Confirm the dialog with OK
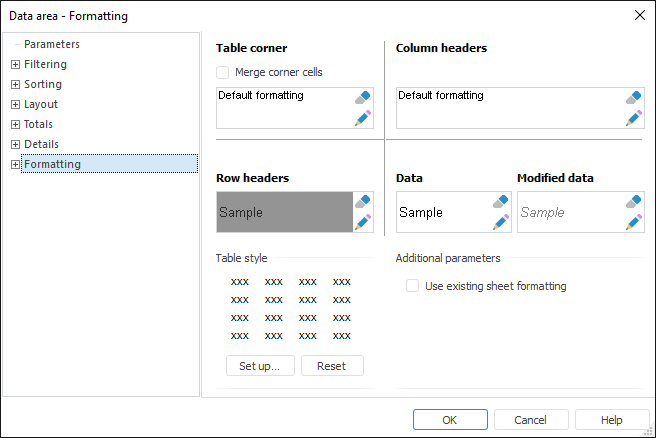656x438 pixels. [x=450, y=420]
